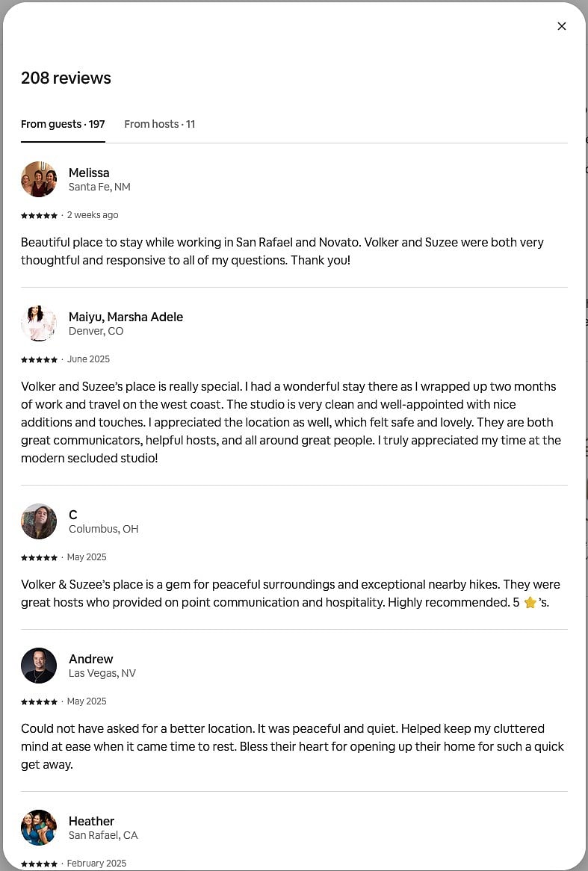Open Heather's profile photo

pyautogui.click(x=39, y=828)
